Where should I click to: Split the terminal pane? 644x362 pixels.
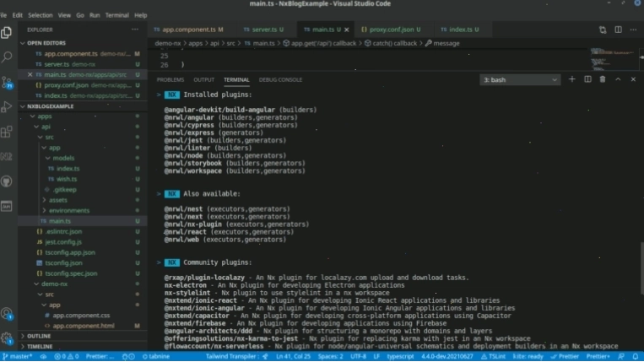pos(587,79)
